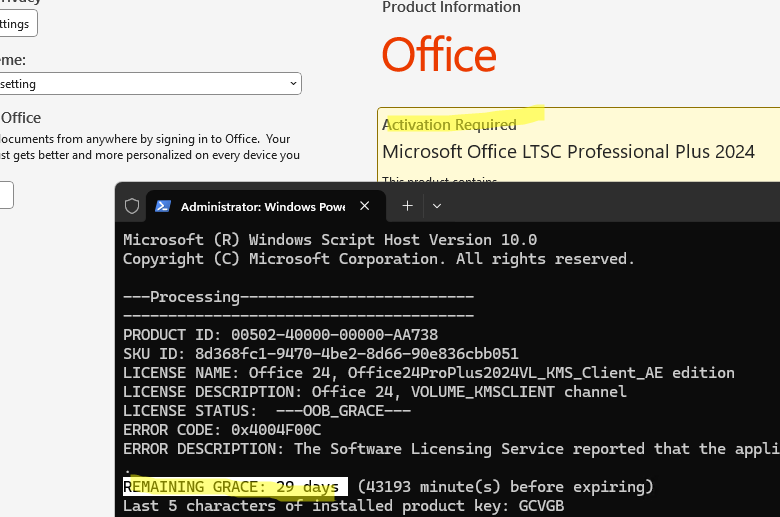Click the SKU ID line in terminal
Image resolution: width=780 pixels, height=517 pixels.
click(320, 354)
